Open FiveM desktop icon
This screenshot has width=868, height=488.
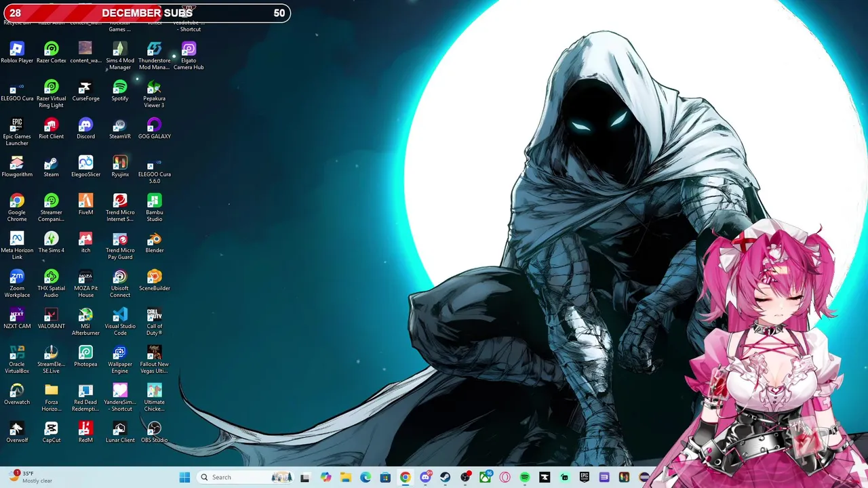[85, 205]
